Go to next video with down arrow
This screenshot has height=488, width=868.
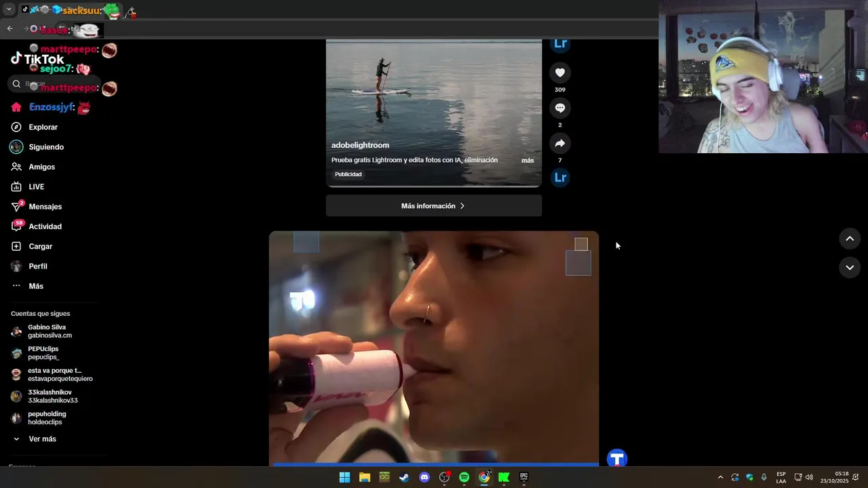pyautogui.click(x=850, y=268)
